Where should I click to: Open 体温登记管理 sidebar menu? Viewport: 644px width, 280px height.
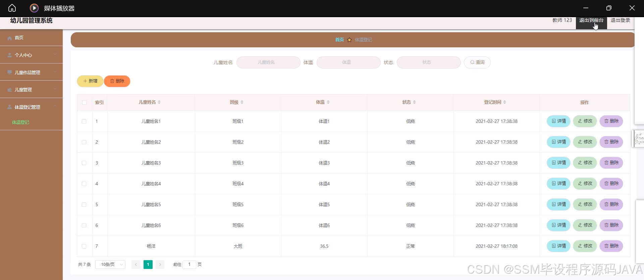pyautogui.click(x=31, y=107)
